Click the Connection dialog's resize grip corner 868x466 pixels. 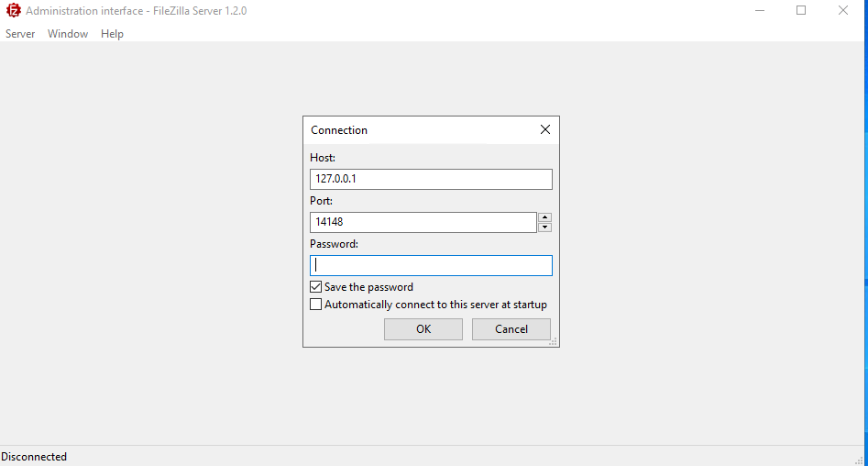coord(555,342)
